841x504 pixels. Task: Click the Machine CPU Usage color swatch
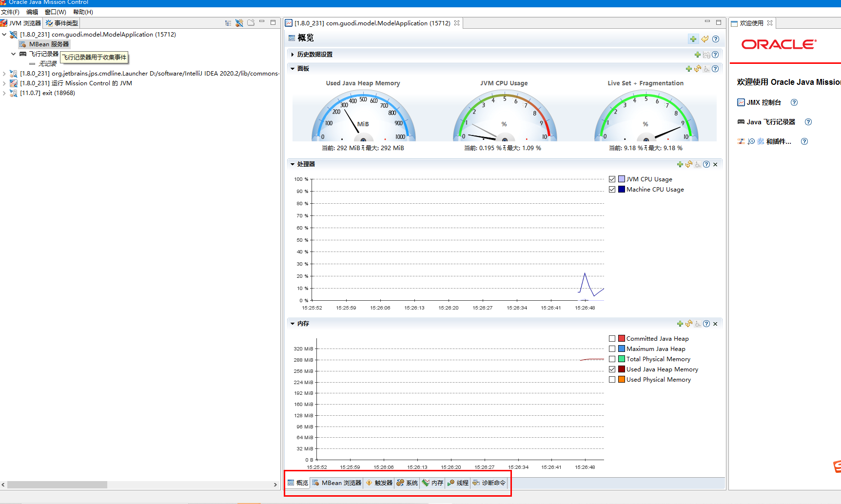(622, 189)
